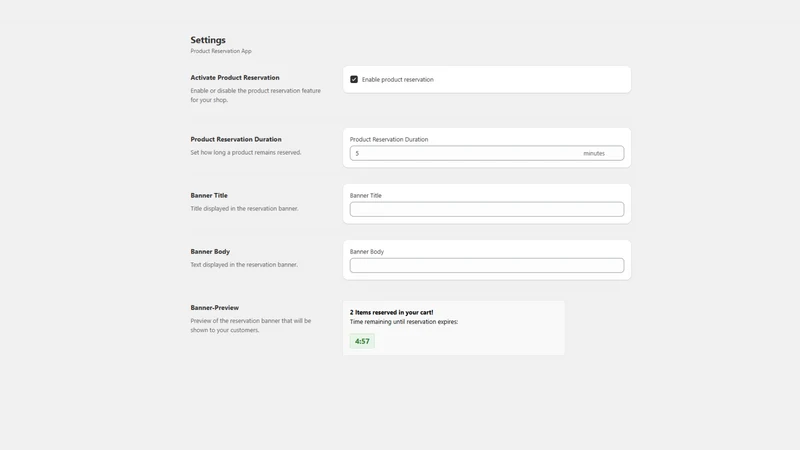Click Enable or disable the product reservation description
800x450 pixels.
(256, 95)
